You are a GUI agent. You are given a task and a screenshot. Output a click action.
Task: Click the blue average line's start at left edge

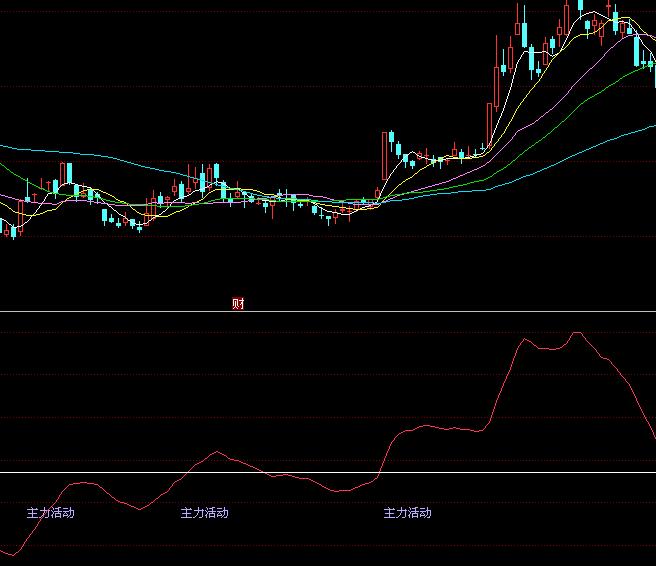coord(5,146)
